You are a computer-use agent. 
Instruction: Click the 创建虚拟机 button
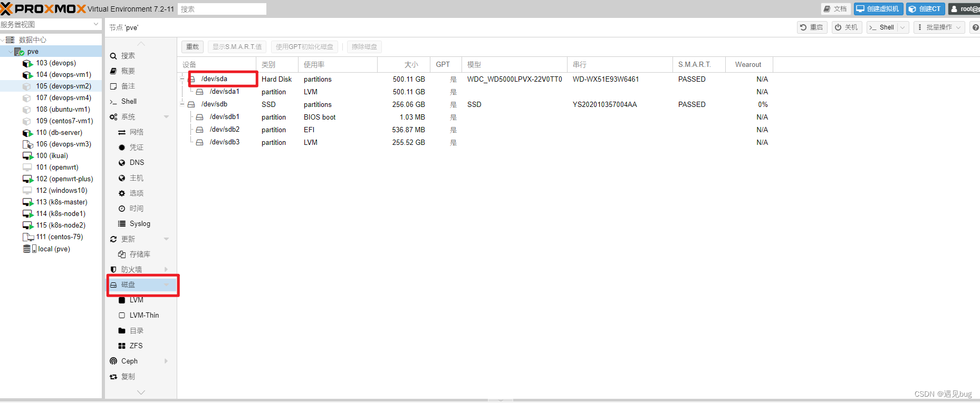coord(878,9)
